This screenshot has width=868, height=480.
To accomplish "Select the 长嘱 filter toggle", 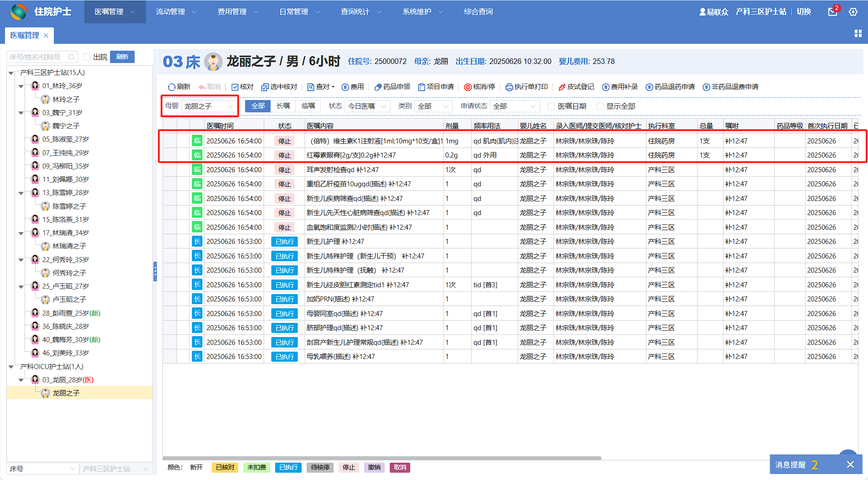I will pos(283,106).
